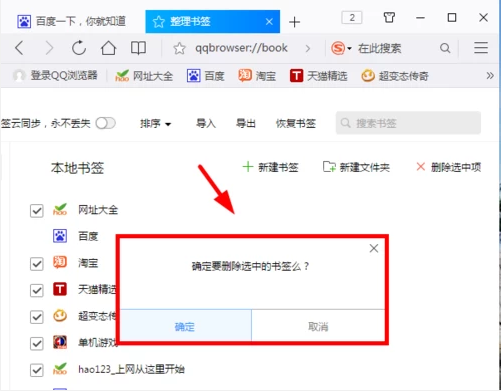501x391 pixels.
Task: Click 登录QQ浏览器 in bookmarks bar
Action: click(55, 76)
